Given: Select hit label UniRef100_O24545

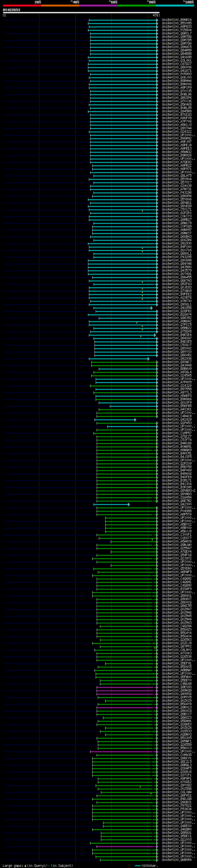Looking at the screenshot, I should coord(176,375).
